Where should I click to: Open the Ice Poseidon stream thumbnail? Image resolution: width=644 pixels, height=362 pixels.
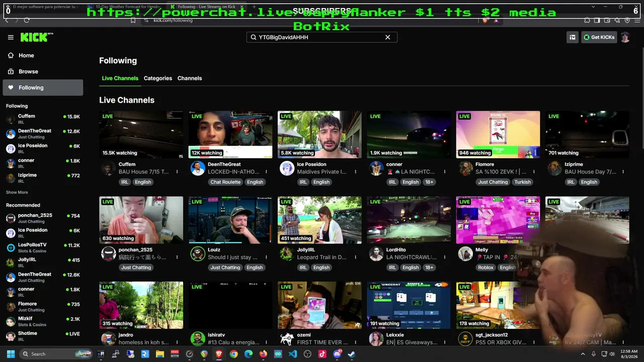[x=319, y=135]
